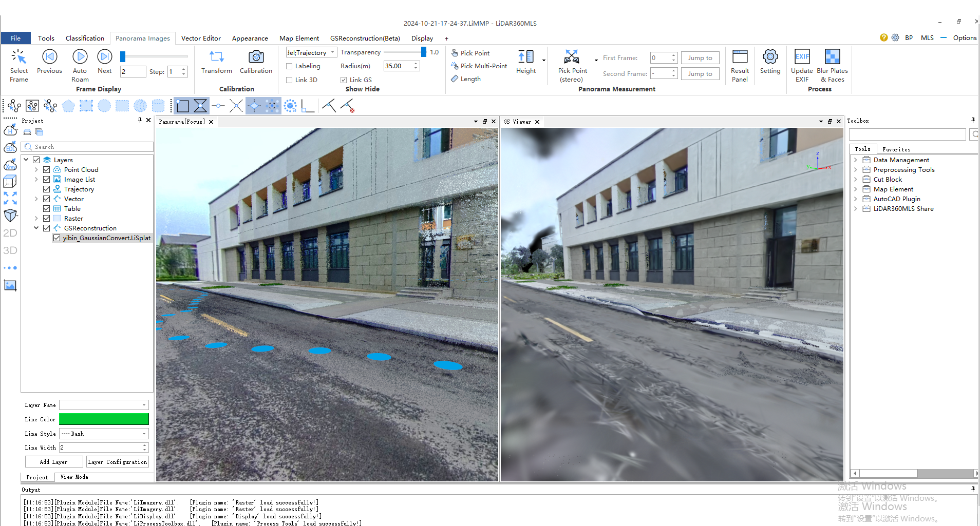Open the Transform calibration tool
This screenshot has height=526, width=980.
click(216, 62)
